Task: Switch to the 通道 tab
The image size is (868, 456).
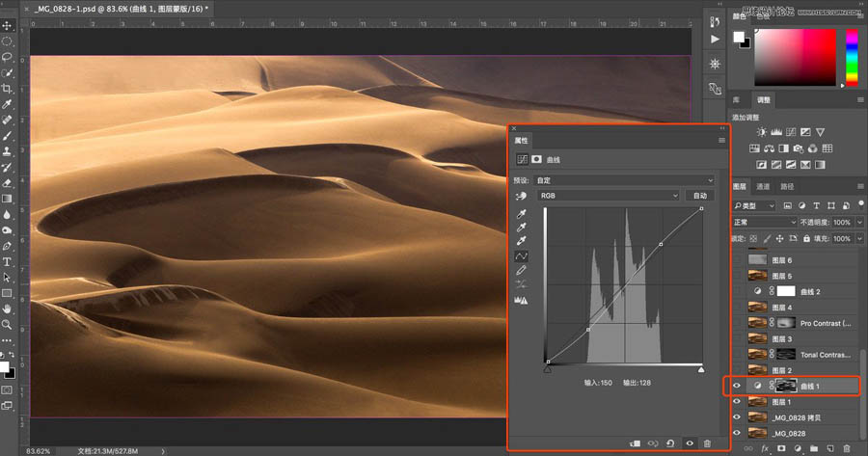Action: click(x=763, y=186)
